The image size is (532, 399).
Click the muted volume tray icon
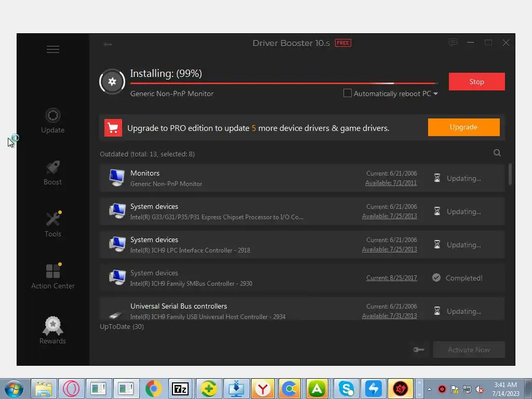[480, 390]
